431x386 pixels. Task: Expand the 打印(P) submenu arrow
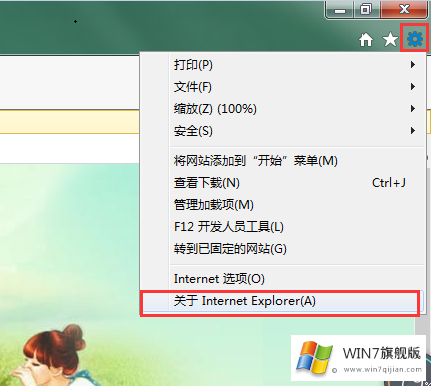coord(413,65)
